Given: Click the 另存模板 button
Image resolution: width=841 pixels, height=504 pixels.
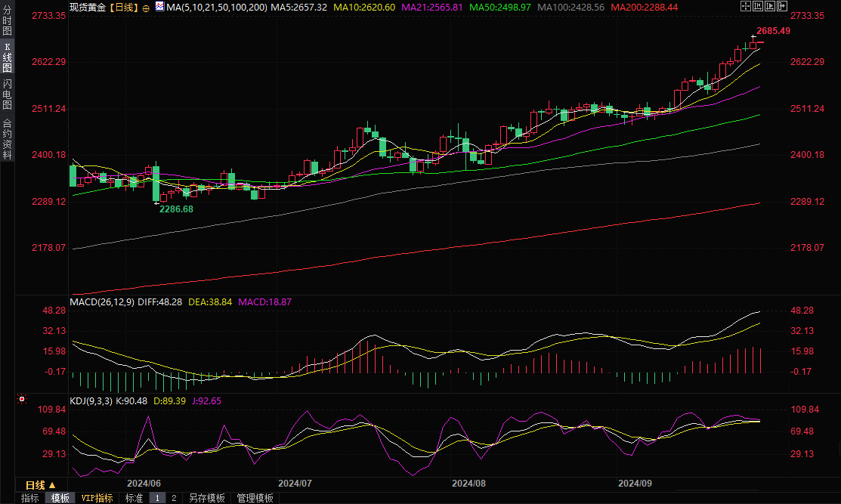Looking at the screenshot, I should (x=207, y=498).
